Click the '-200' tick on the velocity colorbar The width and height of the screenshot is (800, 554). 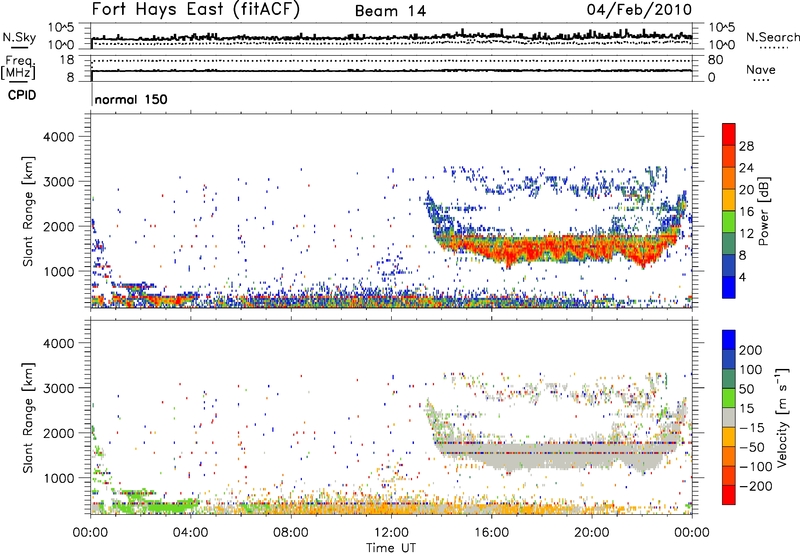coord(754,486)
